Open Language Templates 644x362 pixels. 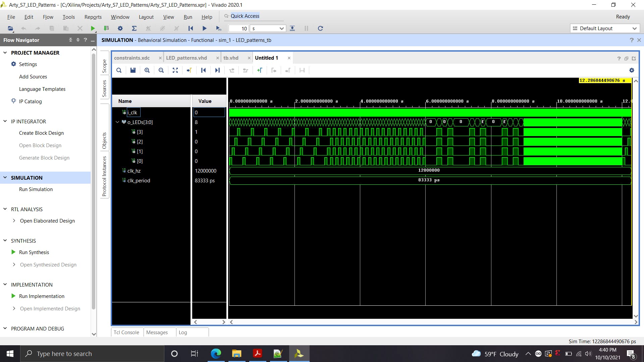(42, 89)
